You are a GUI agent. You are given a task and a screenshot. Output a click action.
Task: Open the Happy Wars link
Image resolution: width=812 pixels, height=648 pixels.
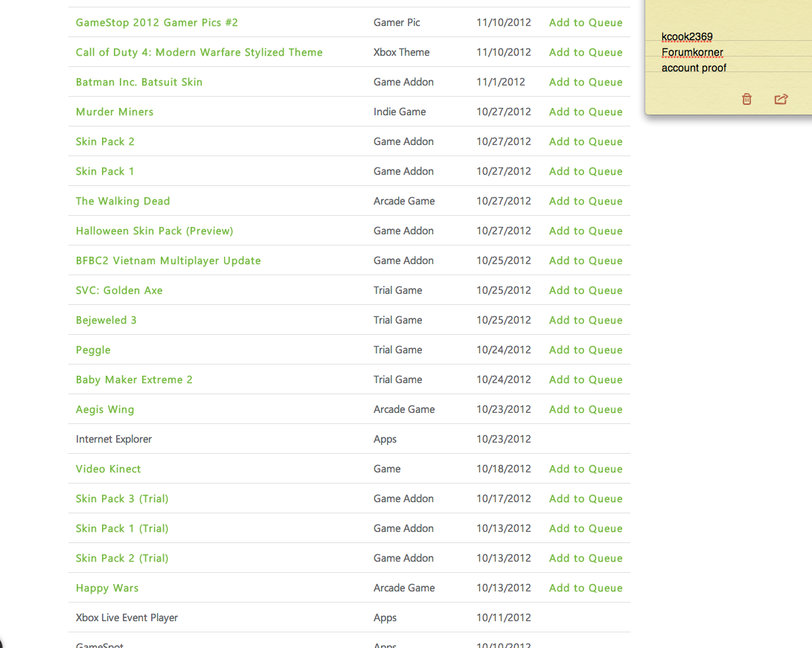pos(107,588)
